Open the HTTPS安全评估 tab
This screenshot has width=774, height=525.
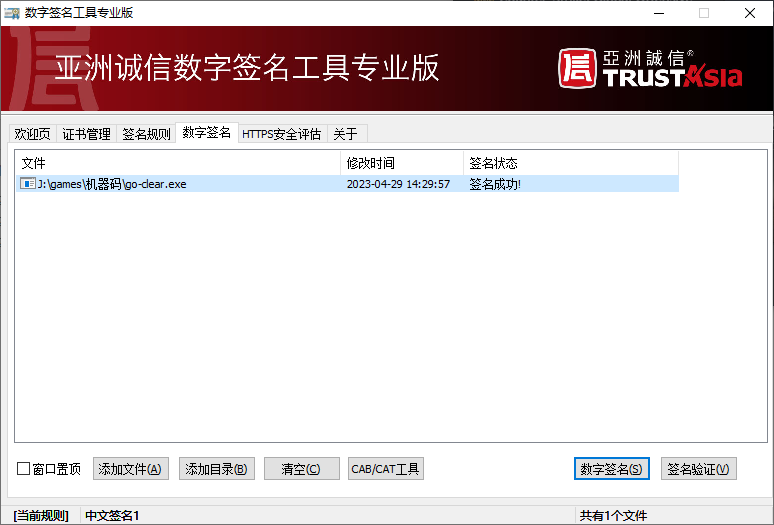point(281,134)
